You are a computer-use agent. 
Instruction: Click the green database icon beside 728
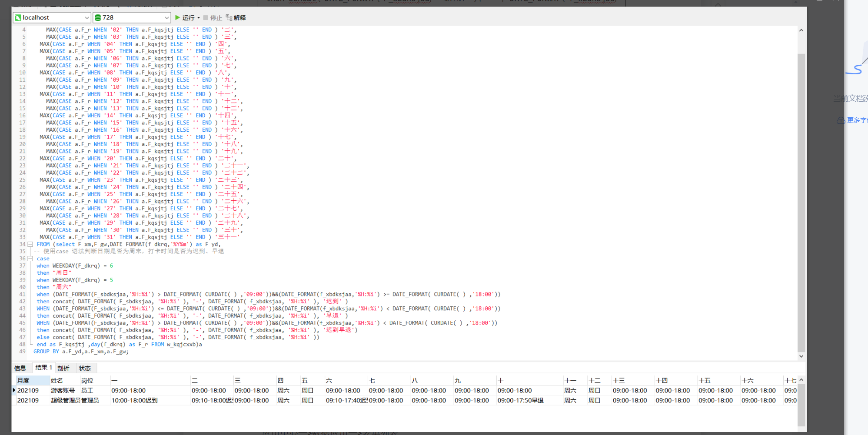point(98,18)
